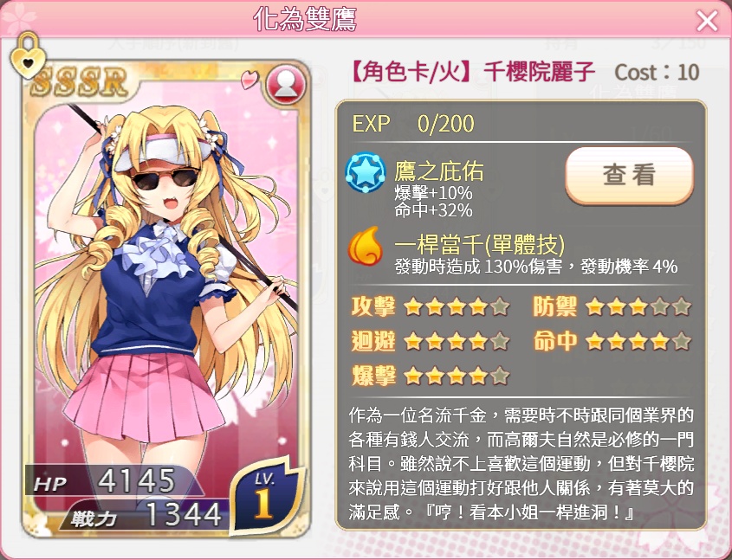Open details with the 查看 button

point(629,176)
